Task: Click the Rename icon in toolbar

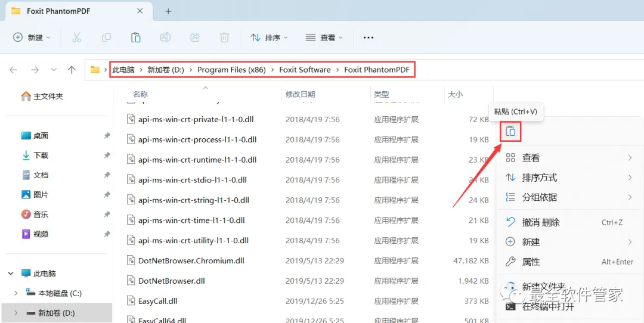Action: click(165, 38)
